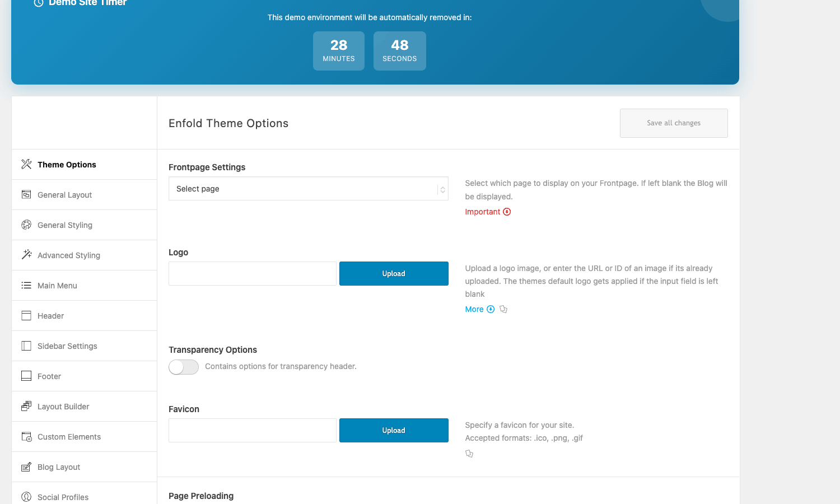Click the red circle icon beside Important

(x=507, y=212)
